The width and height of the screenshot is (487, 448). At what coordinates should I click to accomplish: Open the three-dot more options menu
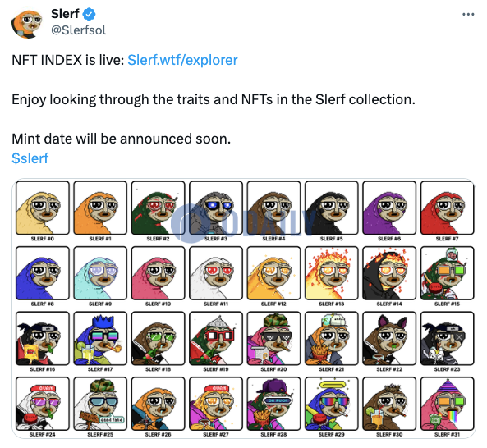468,14
